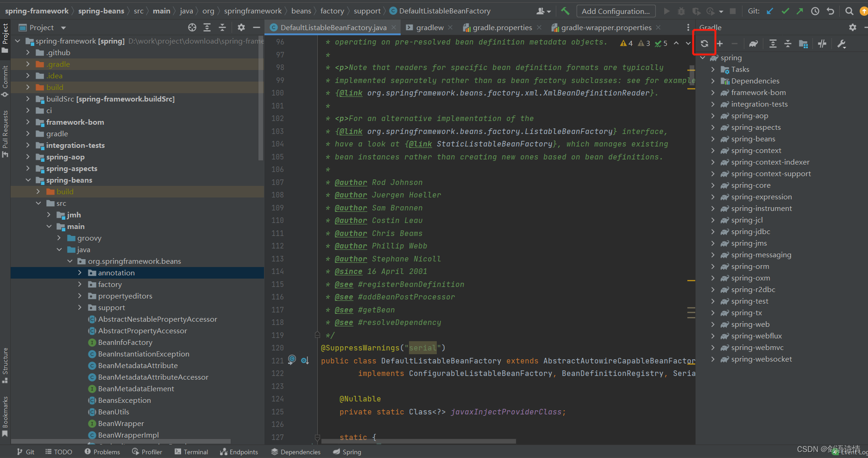Click the 4 warnings inspection indicator
Viewport: 868px width, 458px height.
pyautogui.click(x=626, y=43)
